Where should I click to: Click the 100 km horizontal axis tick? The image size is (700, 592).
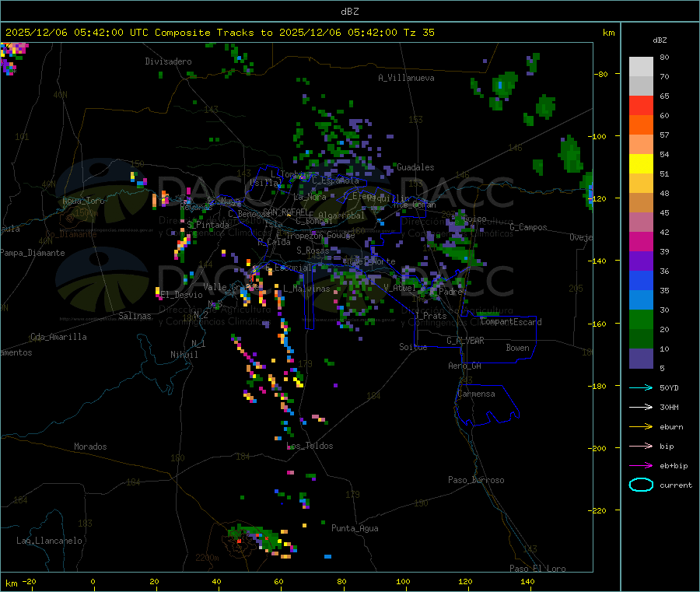pyautogui.click(x=403, y=581)
